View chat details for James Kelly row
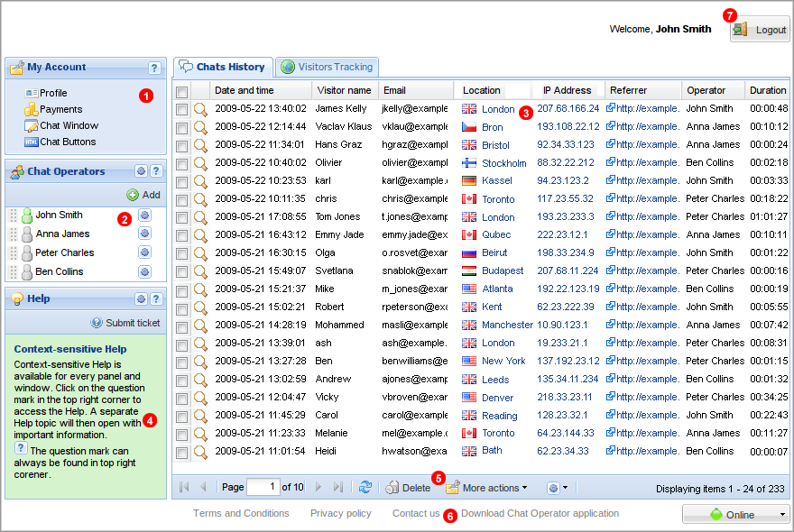Screen dimensions: 794x532 point(200,109)
